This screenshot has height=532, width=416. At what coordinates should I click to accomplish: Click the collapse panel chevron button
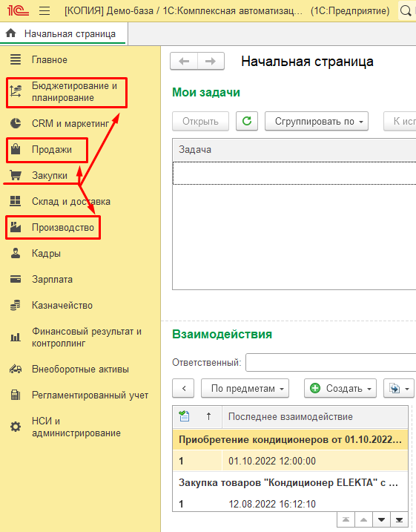point(183,388)
